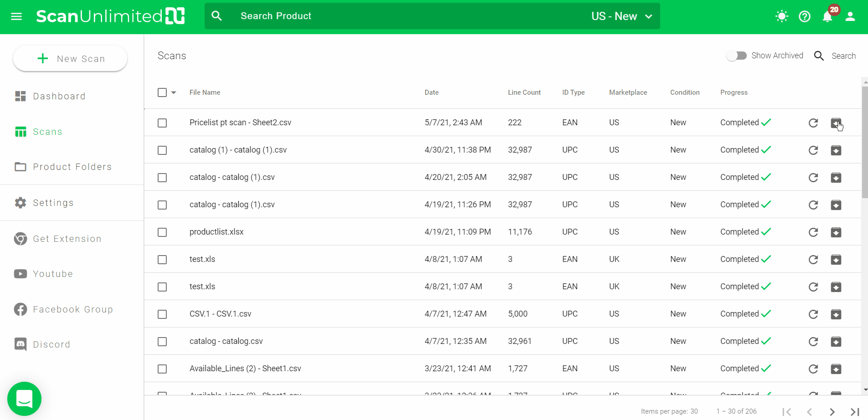The image size is (868, 420).
Task: Archive the Pricelist pt scan row
Action: tap(836, 123)
